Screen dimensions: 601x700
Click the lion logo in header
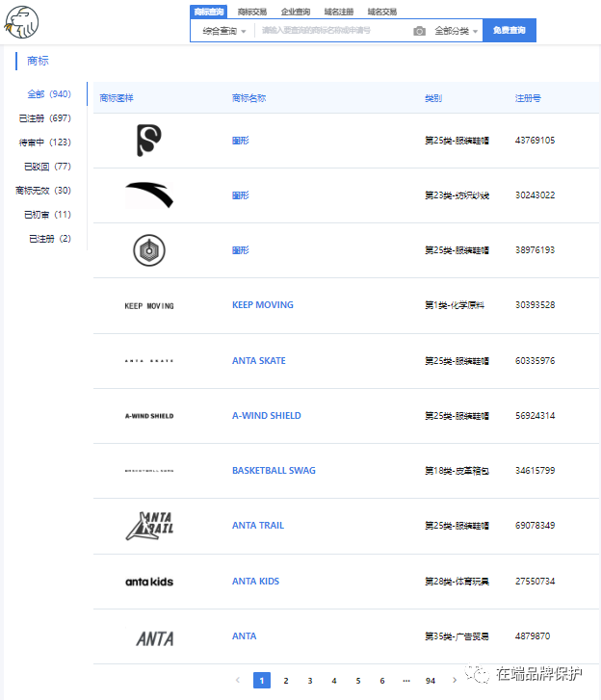(x=21, y=22)
